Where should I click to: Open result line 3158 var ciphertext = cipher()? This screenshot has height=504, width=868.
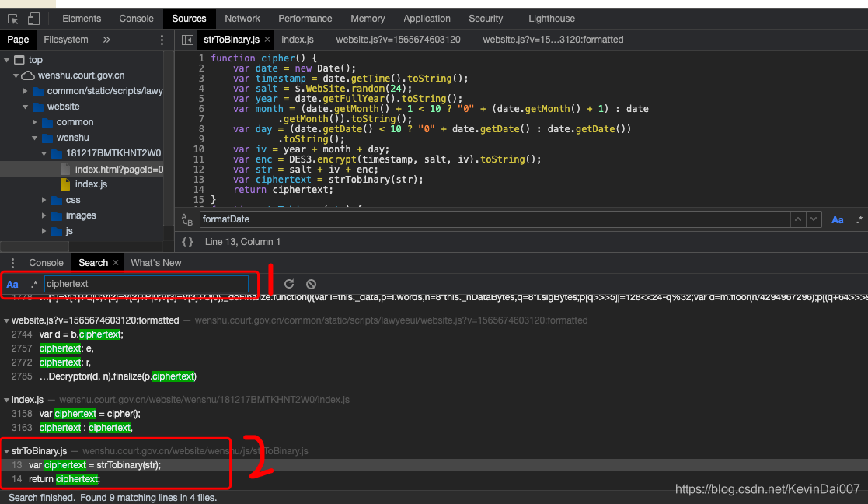coord(89,414)
